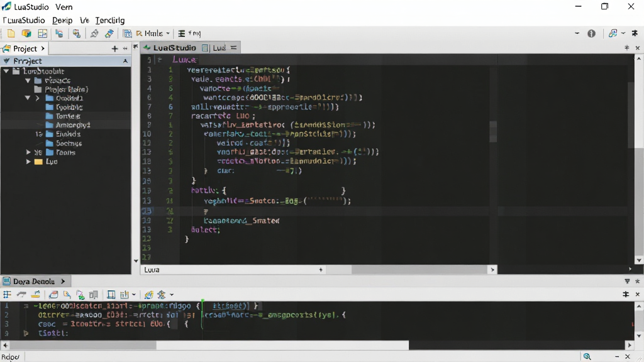The width and height of the screenshot is (644, 362).
Task: Click the pin icon at the main toolbar's right end
Action: click(635, 34)
